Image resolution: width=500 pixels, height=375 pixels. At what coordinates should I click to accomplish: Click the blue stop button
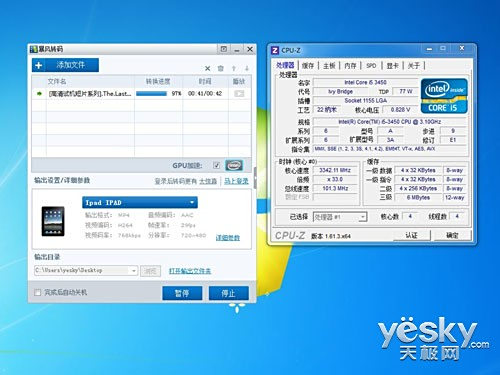click(229, 293)
